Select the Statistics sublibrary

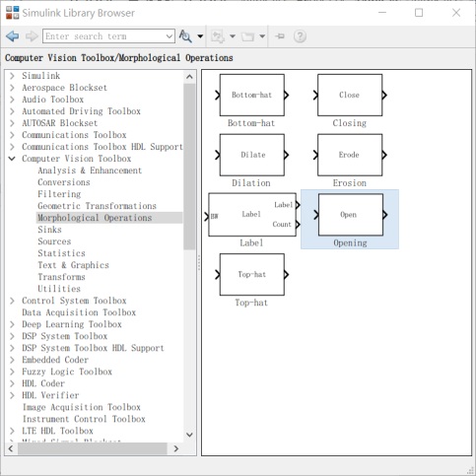tap(61, 253)
